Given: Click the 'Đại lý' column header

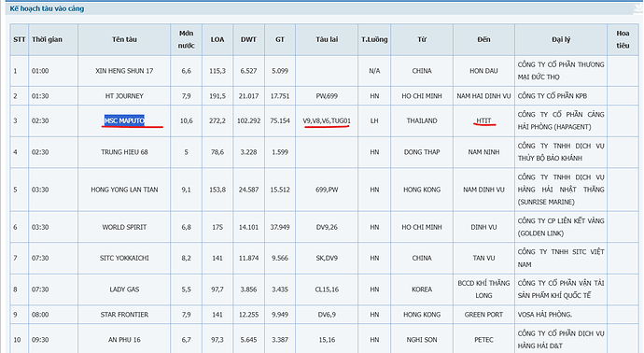Looking at the screenshot, I should click(x=561, y=39).
